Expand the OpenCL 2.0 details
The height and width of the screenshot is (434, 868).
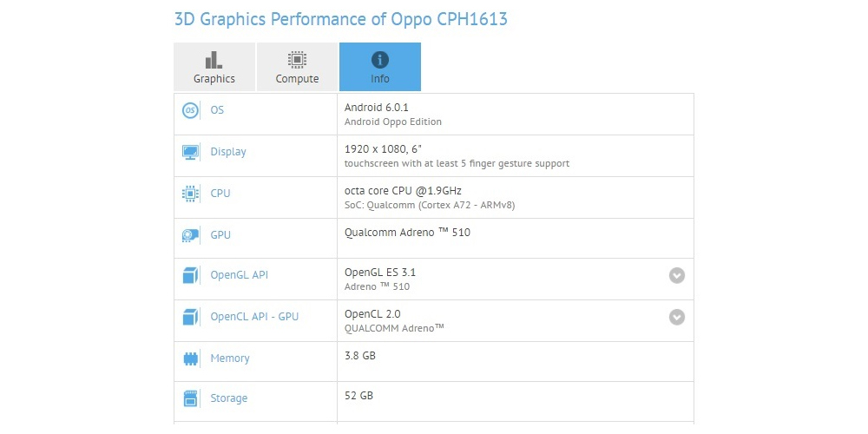tap(676, 317)
